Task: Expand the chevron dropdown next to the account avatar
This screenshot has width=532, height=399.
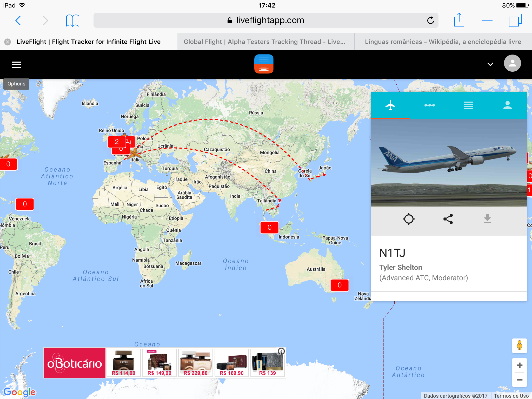Action: tap(490, 64)
